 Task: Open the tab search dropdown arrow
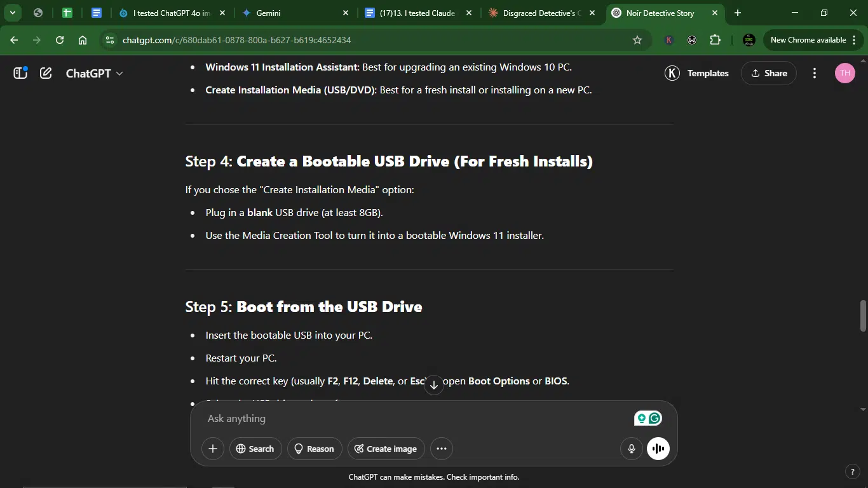(12, 13)
